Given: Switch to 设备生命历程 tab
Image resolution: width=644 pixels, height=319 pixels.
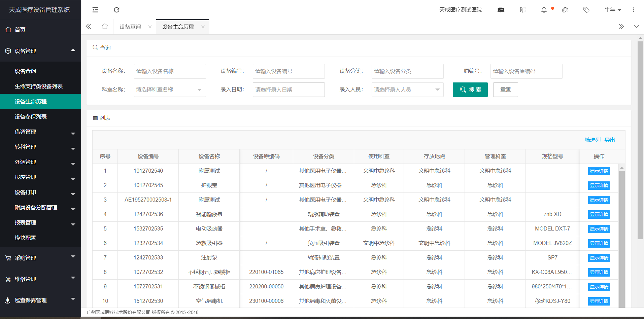Looking at the screenshot, I should (178, 27).
